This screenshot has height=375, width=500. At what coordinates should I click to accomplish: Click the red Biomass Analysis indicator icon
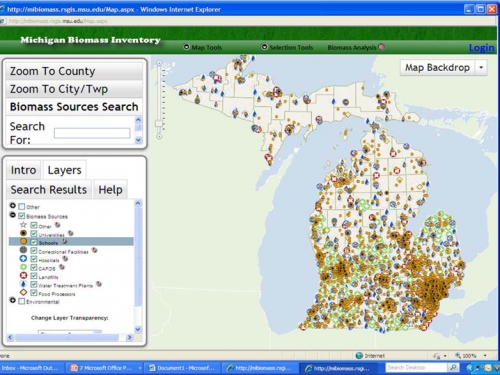pyautogui.click(x=382, y=47)
